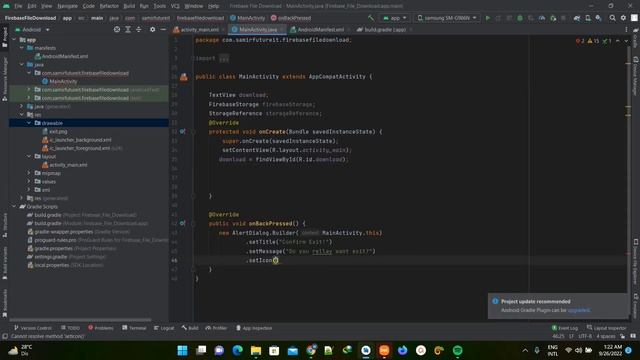640x360 pixels.
Task: Open File Explorer from the taskbar
Action: coord(256,350)
